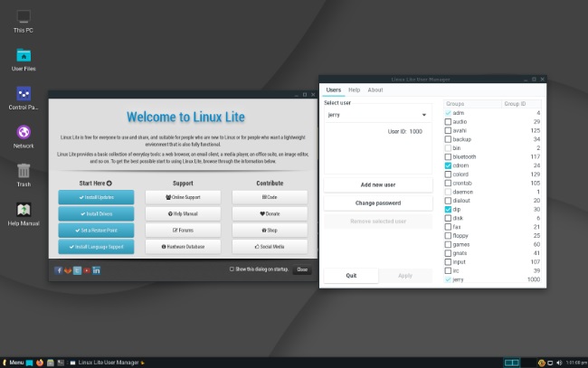Toggle the bluetooth group checkbox

pos(448,156)
